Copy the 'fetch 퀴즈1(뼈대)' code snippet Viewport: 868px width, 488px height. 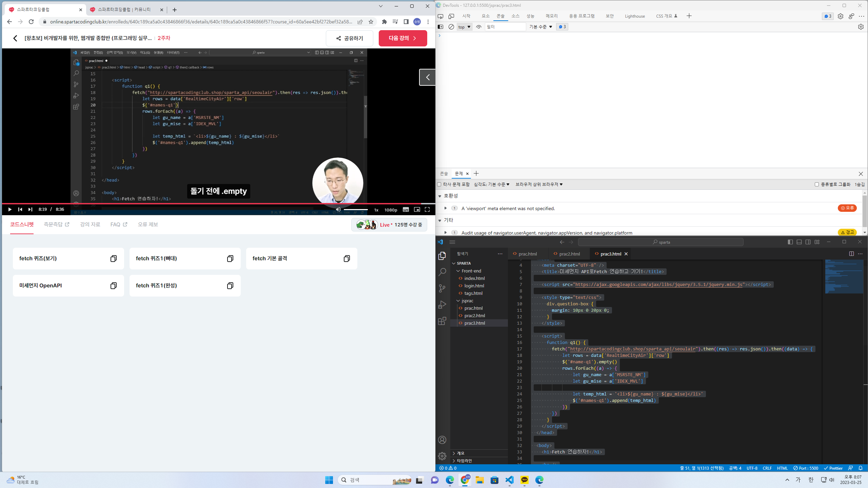[x=230, y=259]
